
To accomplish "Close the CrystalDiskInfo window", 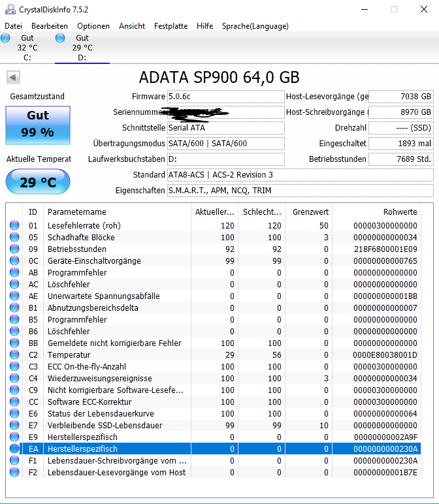I will (x=424, y=9).
